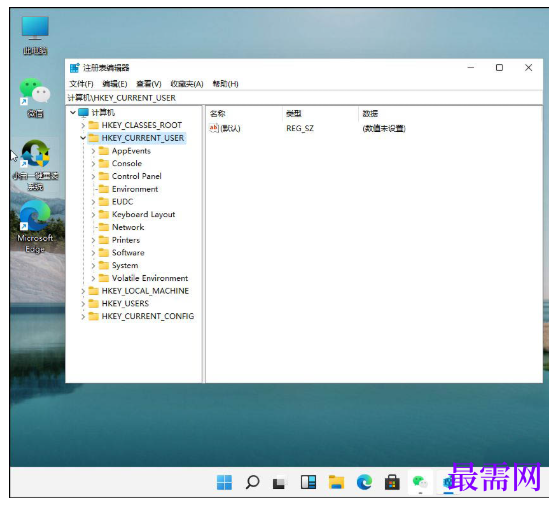Click the Software folder icon
560x508 pixels.
(x=104, y=253)
